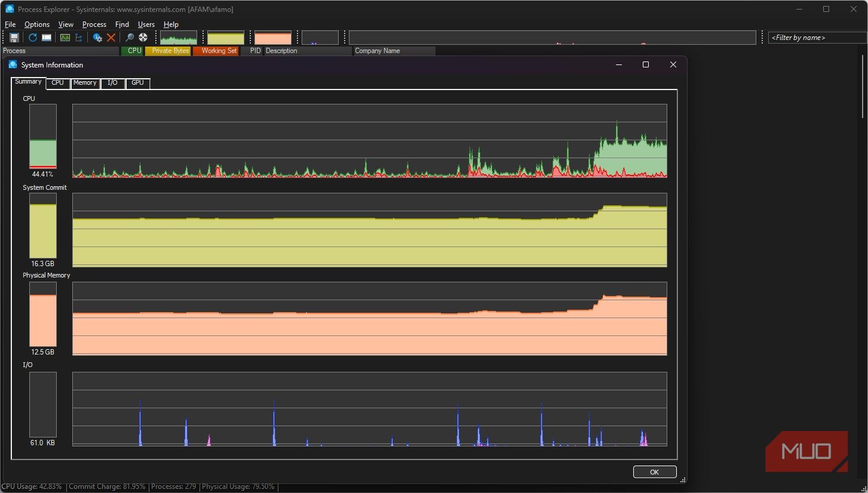Viewport: 868px width, 493px height.
Task: Open the Help menu
Action: 171,24
